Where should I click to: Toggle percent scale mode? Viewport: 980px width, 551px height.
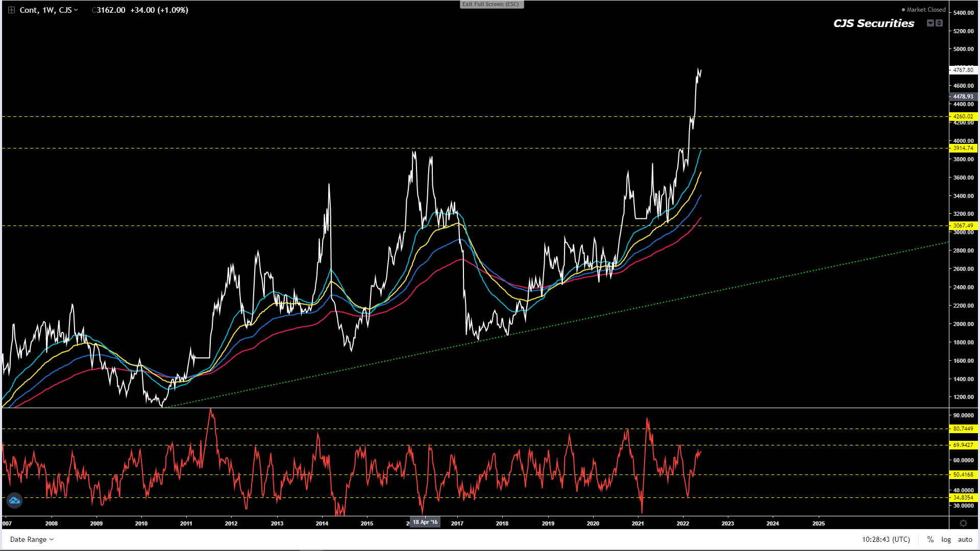point(930,539)
